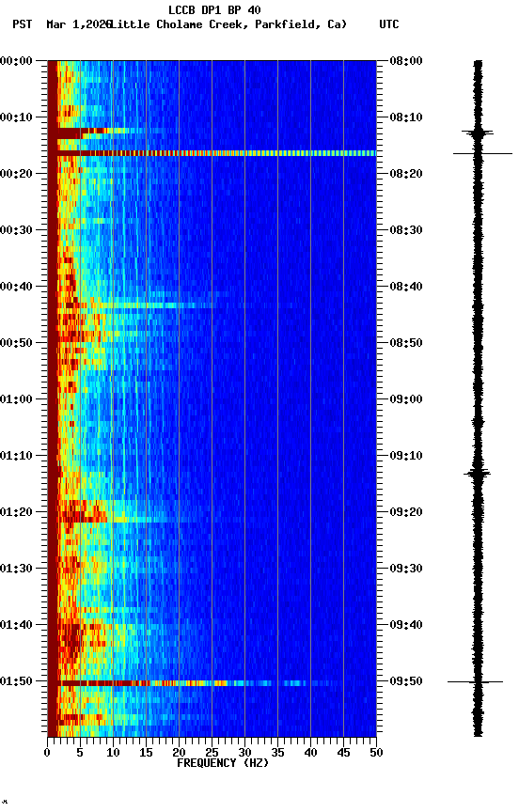The width and height of the screenshot is (519, 812).
Task: Click the 01:40 PST time label
Action: [16, 625]
